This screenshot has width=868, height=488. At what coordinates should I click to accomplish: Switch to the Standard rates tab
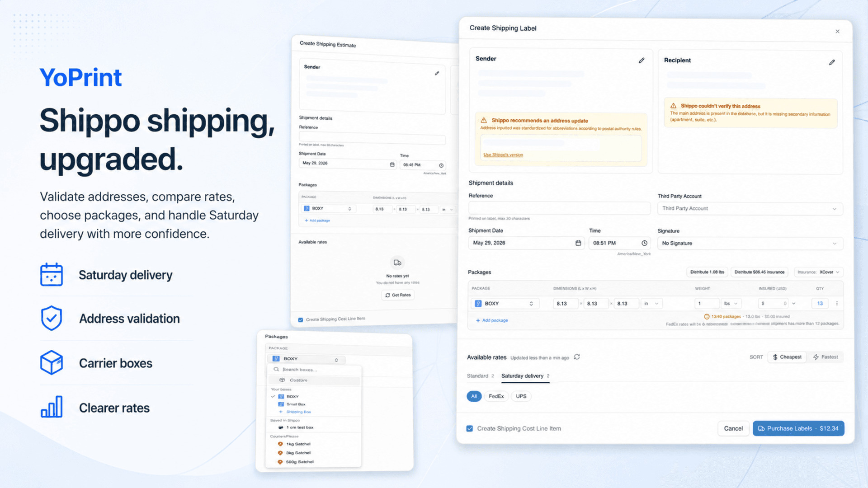[480, 376]
